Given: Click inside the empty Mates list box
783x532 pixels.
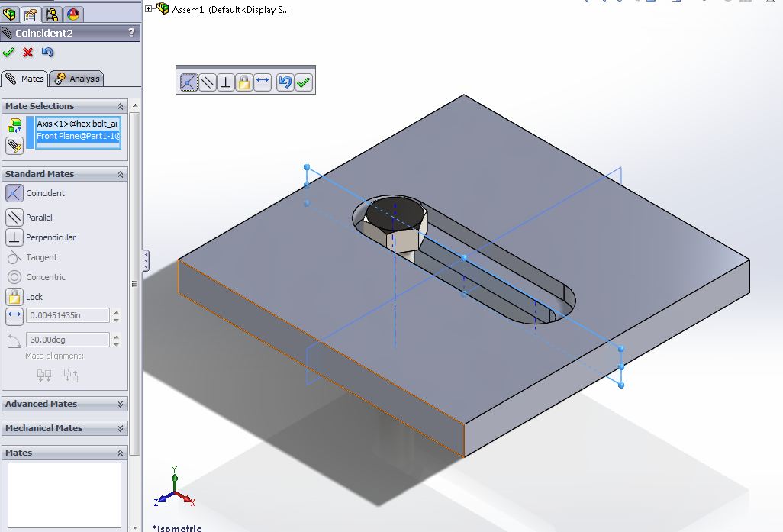Looking at the screenshot, I should pyautogui.click(x=64, y=495).
